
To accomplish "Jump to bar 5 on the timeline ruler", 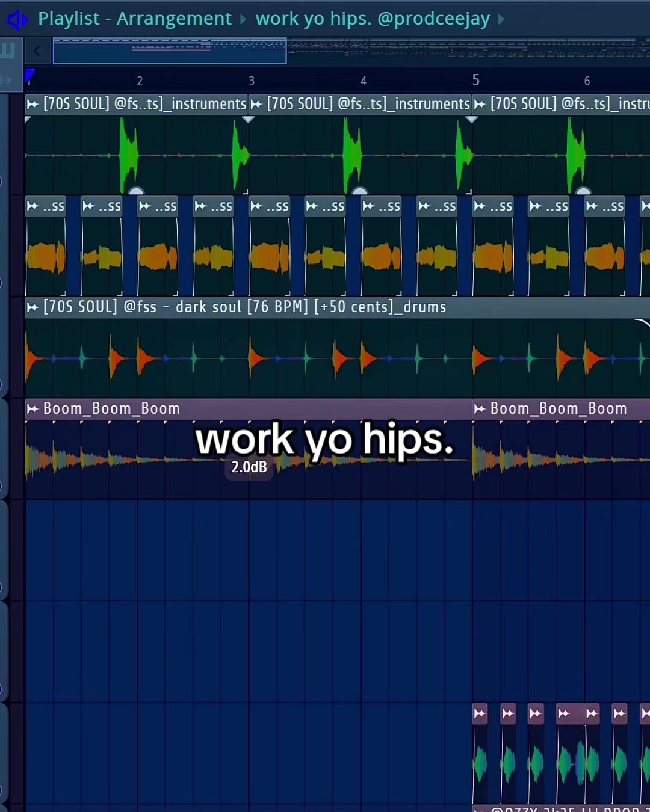I will (475, 80).
